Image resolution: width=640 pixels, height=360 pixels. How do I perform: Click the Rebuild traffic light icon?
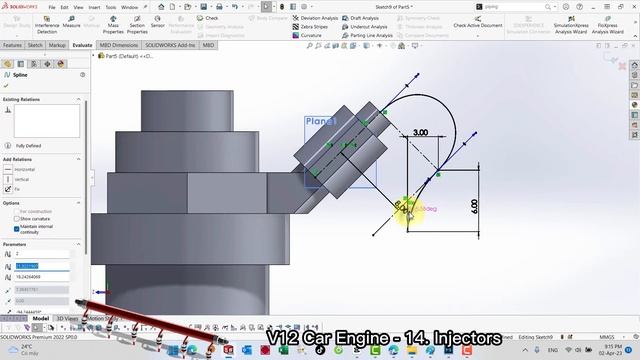point(282,7)
